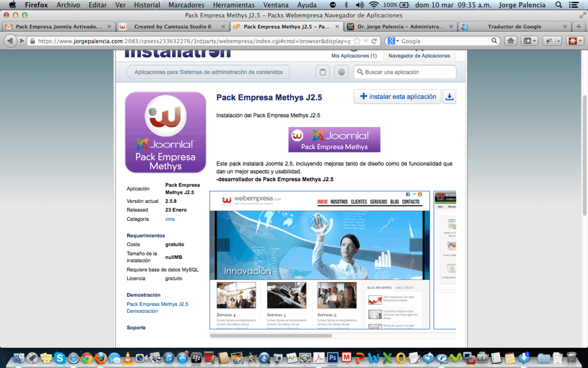
Task: Open the Archivo menu
Action: pos(68,5)
